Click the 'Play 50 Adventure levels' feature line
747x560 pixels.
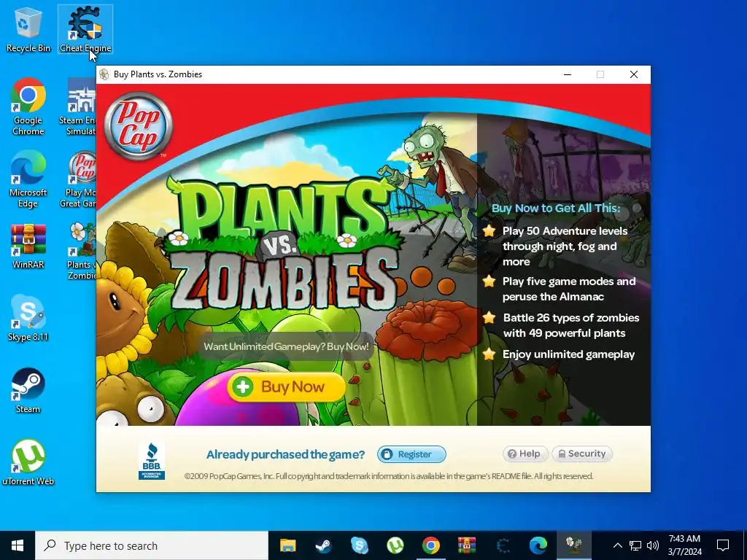pyautogui.click(x=565, y=246)
